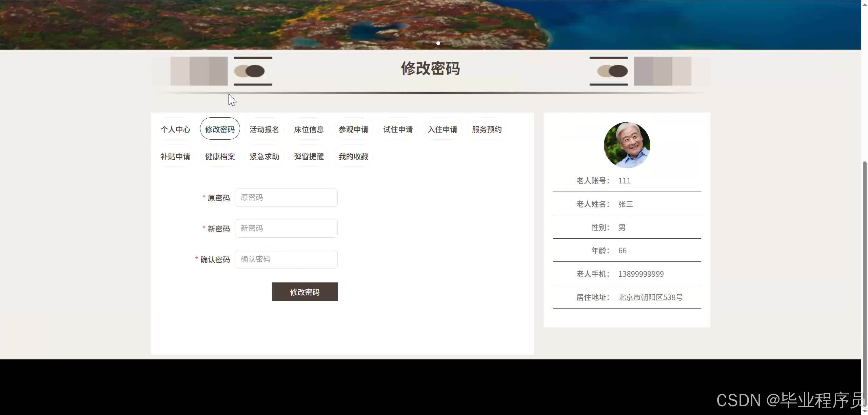This screenshot has height=415, width=868.
Task: Select the 修改密码 tab
Action: [x=220, y=129]
